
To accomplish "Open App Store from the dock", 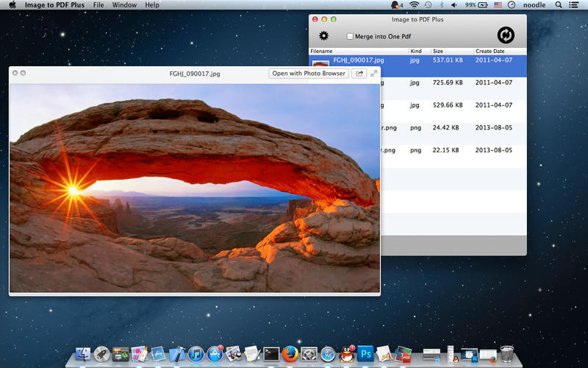I will [x=215, y=354].
